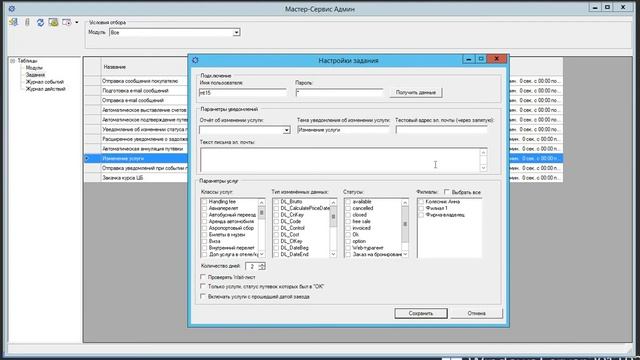The image size is (640, 360).
Task: Click the Тема уведомления text field
Action: (343, 130)
